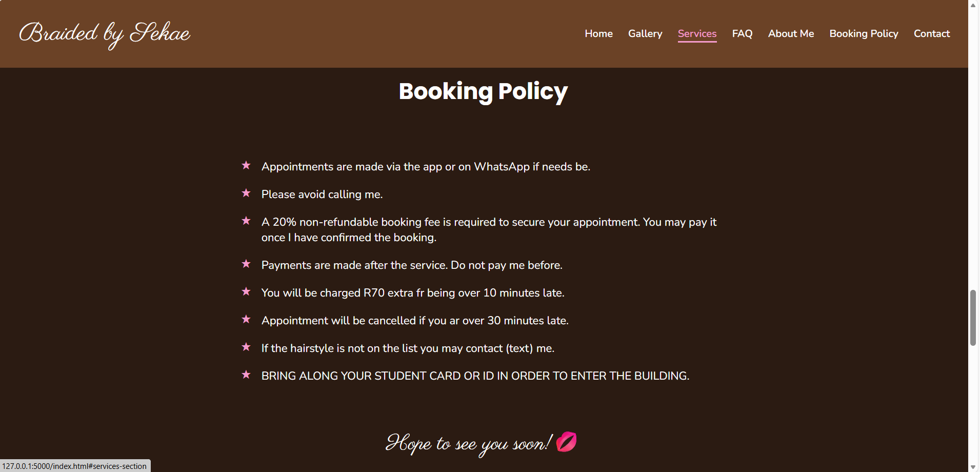980x472 pixels.
Task: Click the star beside the WhatsApp appointments line
Action: click(246, 165)
